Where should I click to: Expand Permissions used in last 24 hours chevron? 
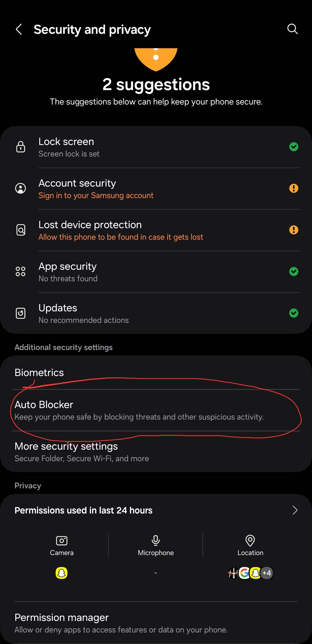coord(295,510)
